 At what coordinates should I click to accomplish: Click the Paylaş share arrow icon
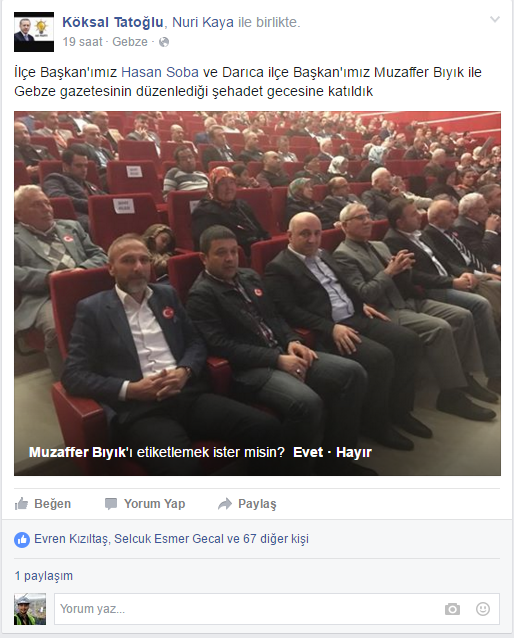pos(225,504)
